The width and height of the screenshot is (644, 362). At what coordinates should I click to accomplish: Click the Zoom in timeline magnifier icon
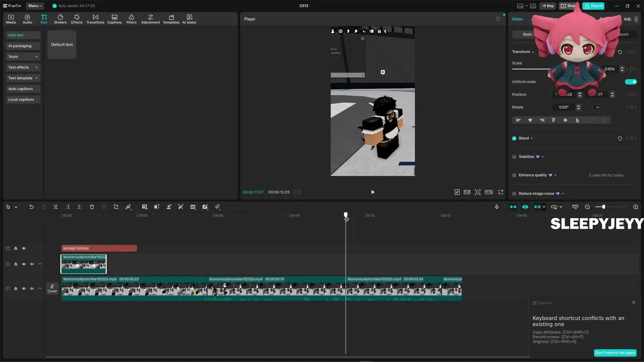pos(635,207)
